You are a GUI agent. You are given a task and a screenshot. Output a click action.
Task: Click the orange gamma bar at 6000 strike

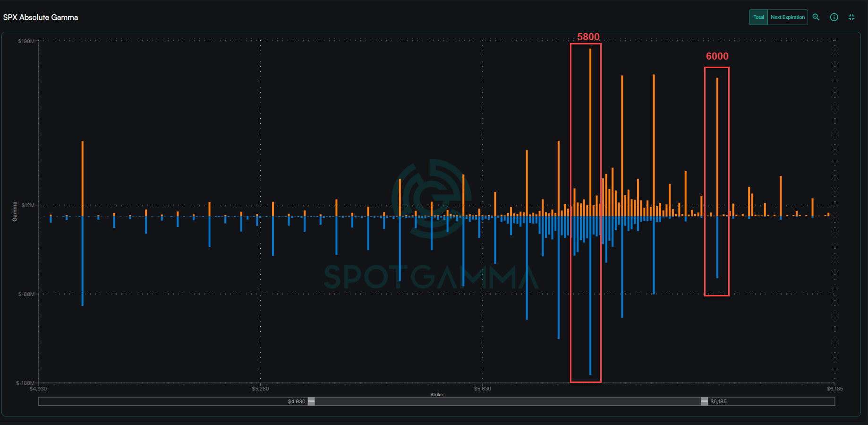pyautogui.click(x=717, y=147)
